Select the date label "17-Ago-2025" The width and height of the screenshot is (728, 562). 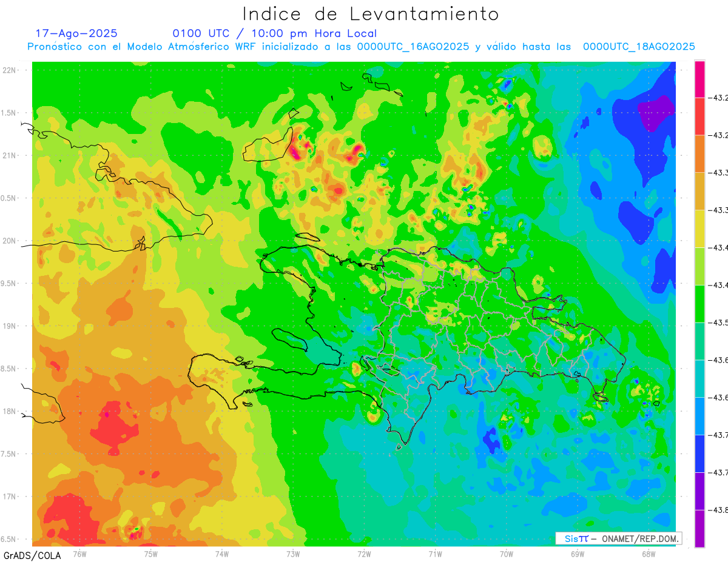pos(76,33)
